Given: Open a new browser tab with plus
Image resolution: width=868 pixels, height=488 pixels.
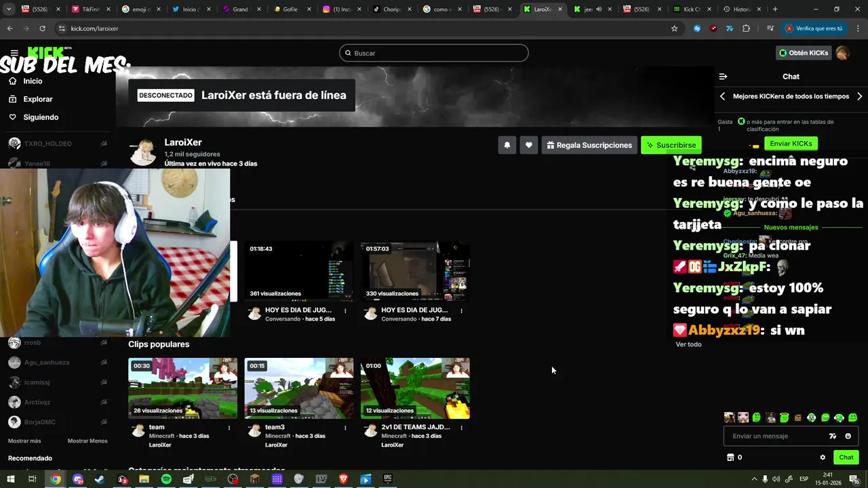Looking at the screenshot, I should pyautogui.click(x=775, y=9).
